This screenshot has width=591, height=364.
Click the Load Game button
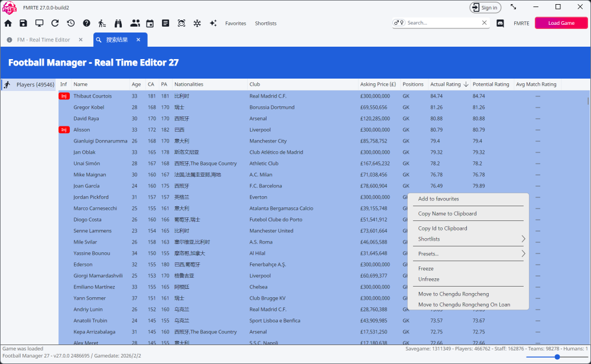coord(561,23)
